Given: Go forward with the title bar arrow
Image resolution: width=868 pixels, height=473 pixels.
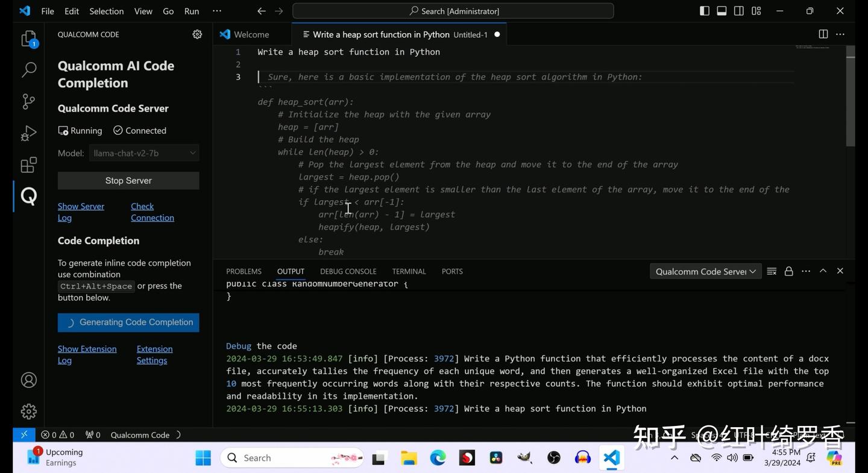Looking at the screenshot, I should pyautogui.click(x=278, y=11).
